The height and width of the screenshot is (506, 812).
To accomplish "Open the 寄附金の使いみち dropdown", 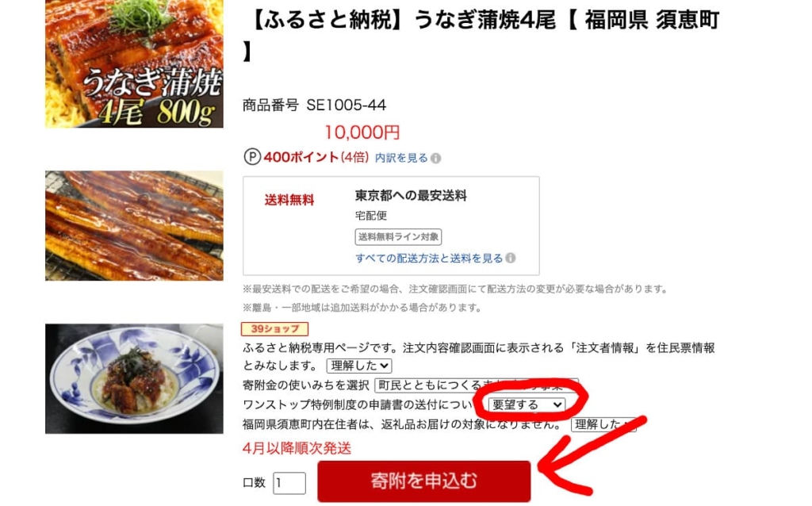I will pos(476,385).
